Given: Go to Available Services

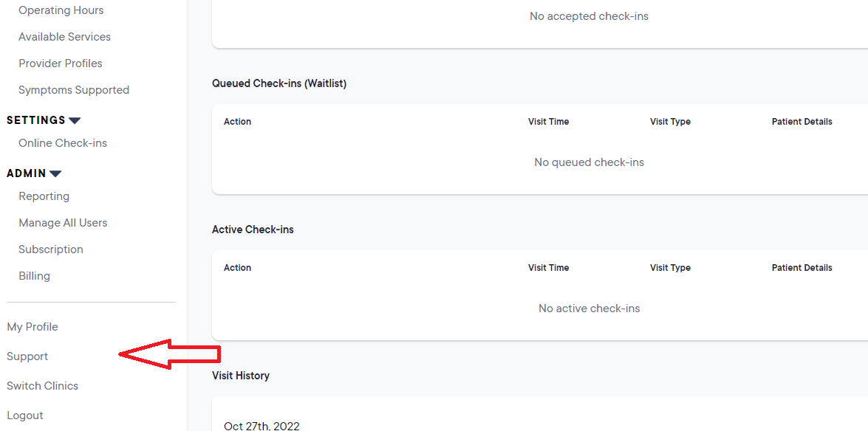Looking at the screenshot, I should click(x=64, y=37).
